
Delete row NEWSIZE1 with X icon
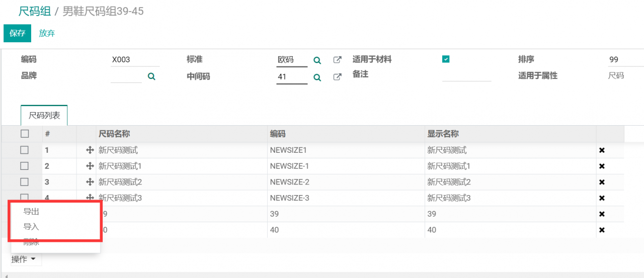(602, 150)
